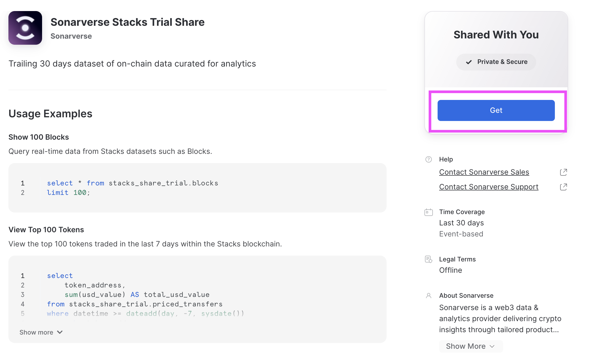
Task: Expand code with Show more
Action: (37, 332)
